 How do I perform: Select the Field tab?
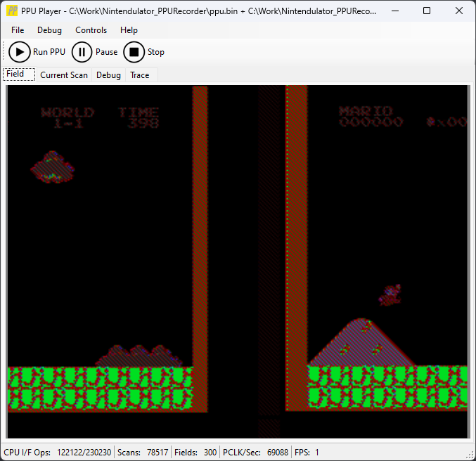pyautogui.click(x=15, y=74)
